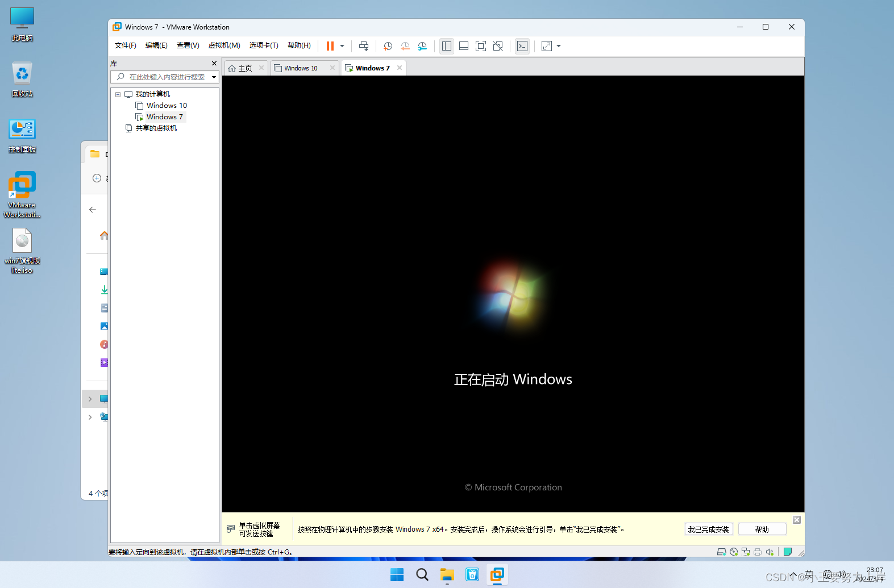Screen dimensions: 894x588
Task: Open the 回收站 desktop icon
Action: (22, 80)
